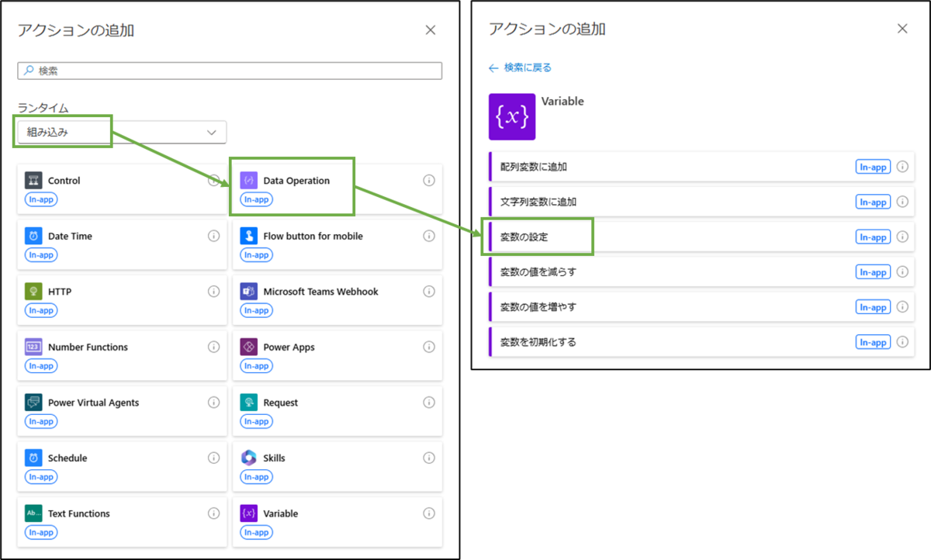
Task: Select the 文字列変数に追加 action
Action: pyautogui.click(x=701, y=202)
